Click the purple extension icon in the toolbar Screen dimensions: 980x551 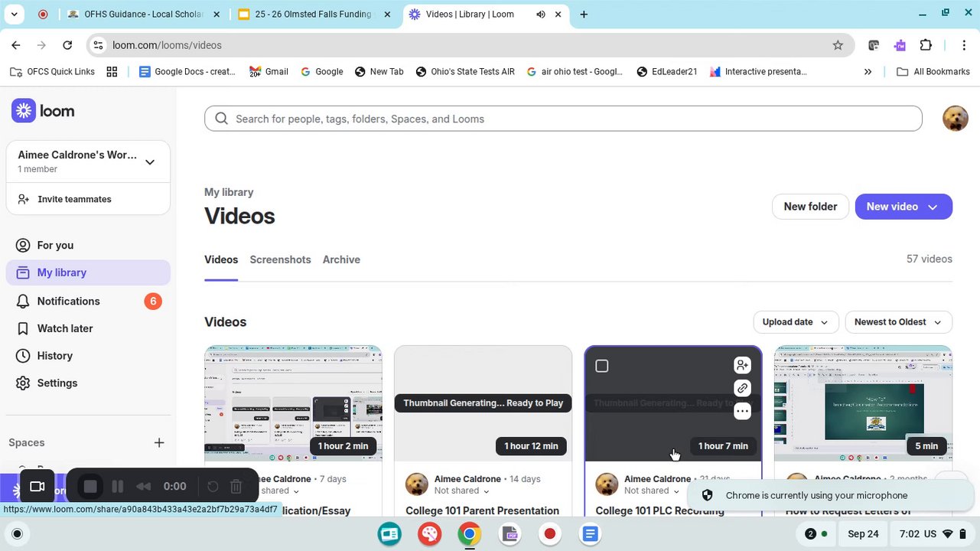click(900, 45)
